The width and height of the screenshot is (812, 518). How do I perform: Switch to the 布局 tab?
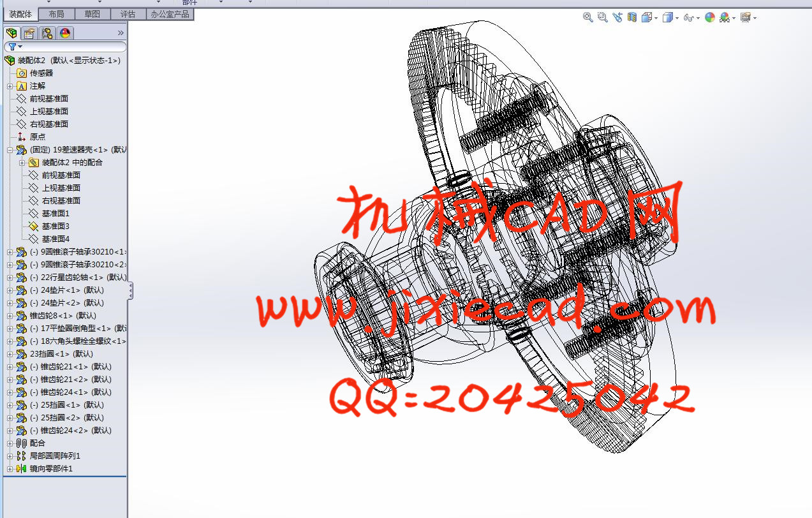56,14
